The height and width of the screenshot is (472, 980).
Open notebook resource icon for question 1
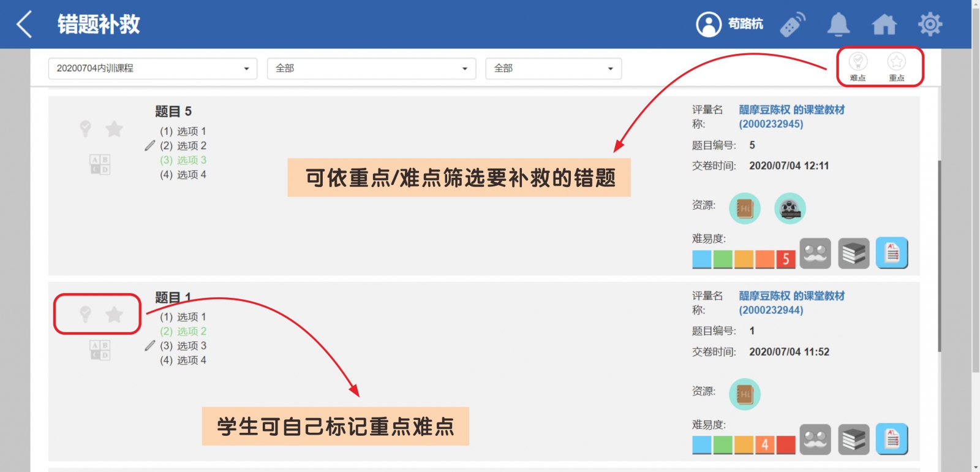pos(744,394)
